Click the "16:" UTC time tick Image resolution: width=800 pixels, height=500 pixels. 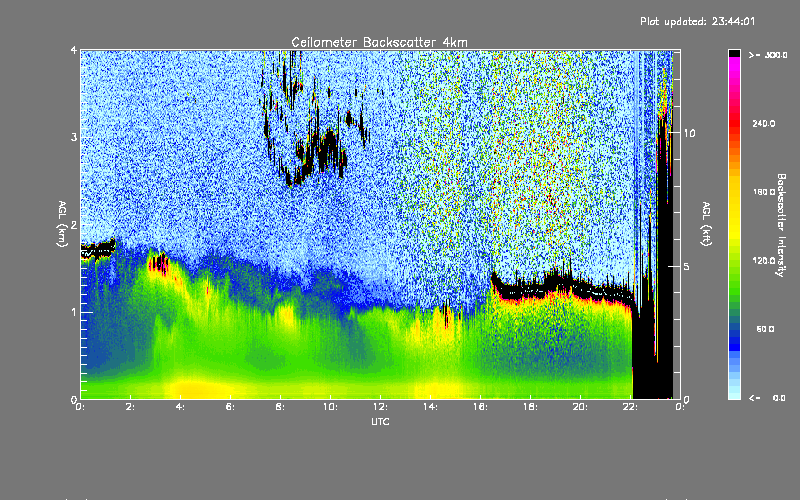tap(480, 407)
